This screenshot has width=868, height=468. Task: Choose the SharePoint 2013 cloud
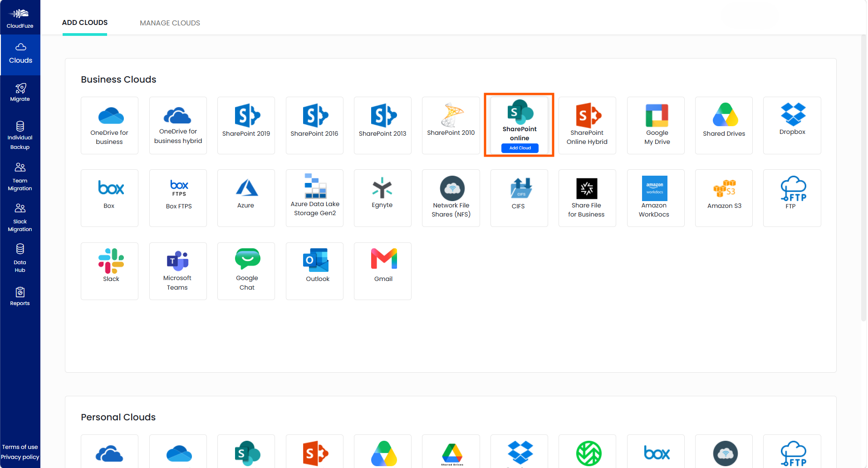tap(383, 125)
